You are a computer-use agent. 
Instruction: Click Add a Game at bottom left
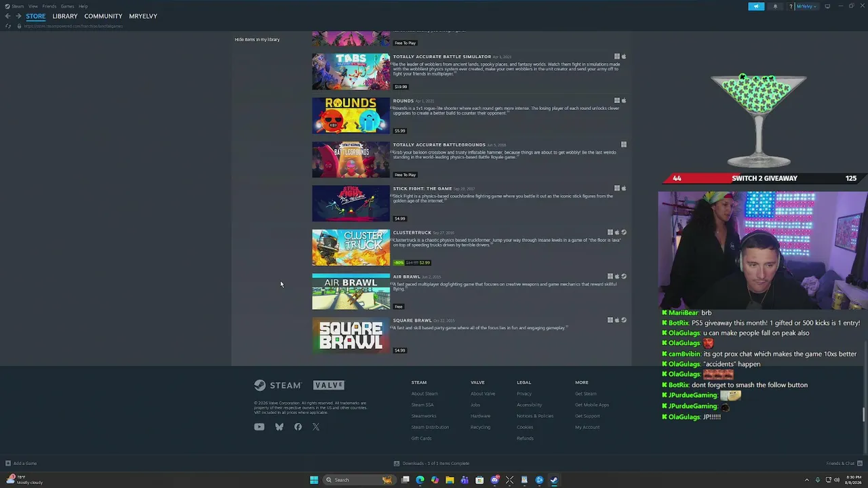(21, 464)
